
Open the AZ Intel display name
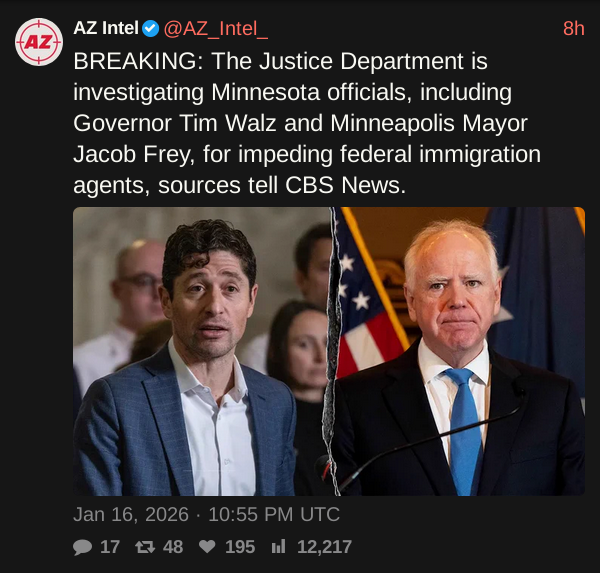point(106,28)
